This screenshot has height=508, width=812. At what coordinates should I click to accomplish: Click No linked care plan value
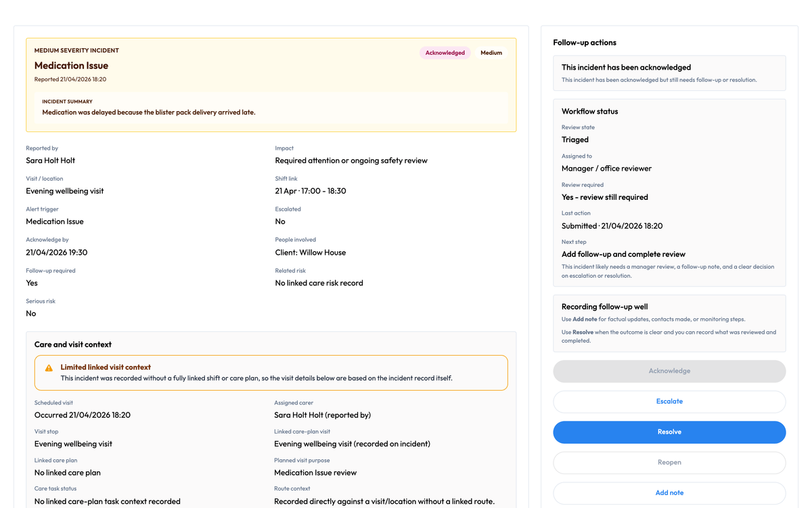[68, 473]
